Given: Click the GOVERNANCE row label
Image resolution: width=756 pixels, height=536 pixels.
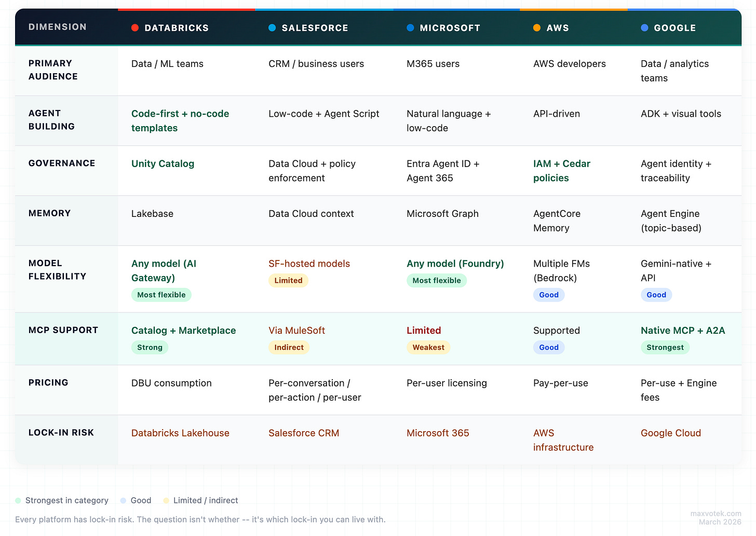Looking at the screenshot, I should 62,163.
